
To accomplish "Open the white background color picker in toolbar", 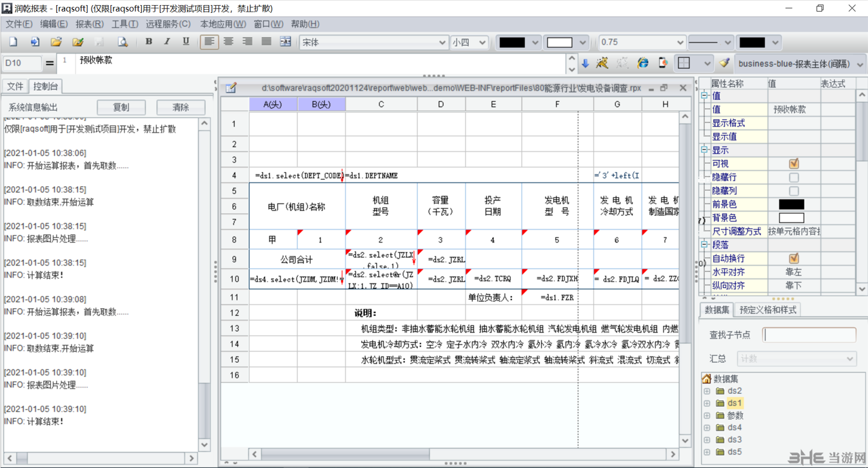I will (x=566, y=43).
